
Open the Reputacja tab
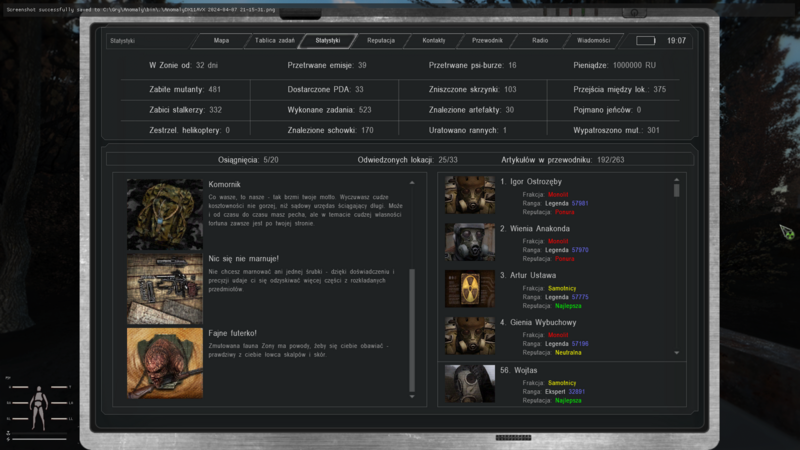381,41
